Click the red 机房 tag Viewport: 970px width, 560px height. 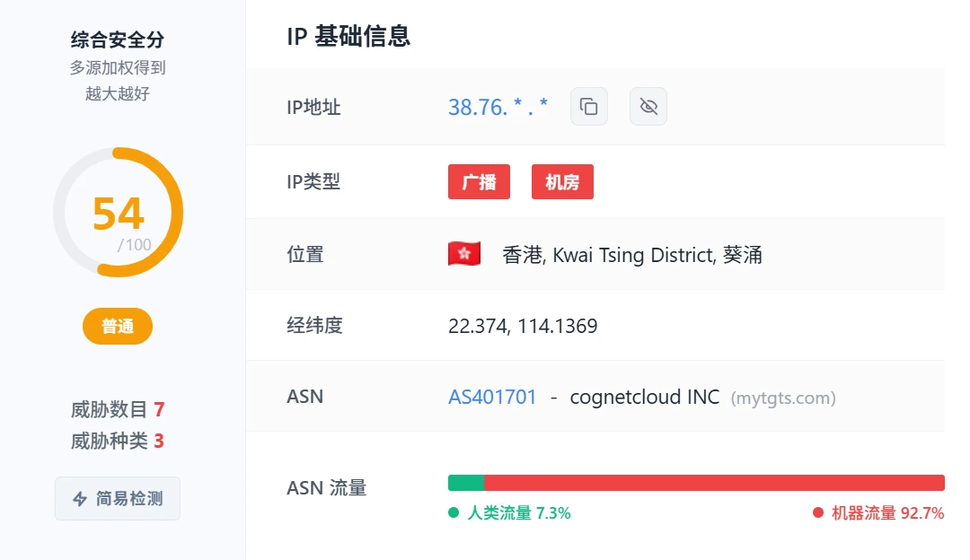tap(562, 181)
